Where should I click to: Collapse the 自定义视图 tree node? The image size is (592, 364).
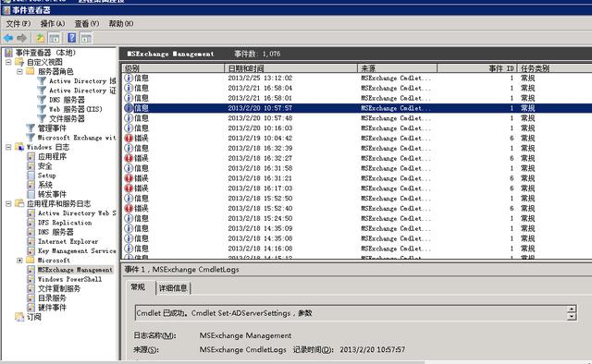point(8,62)
